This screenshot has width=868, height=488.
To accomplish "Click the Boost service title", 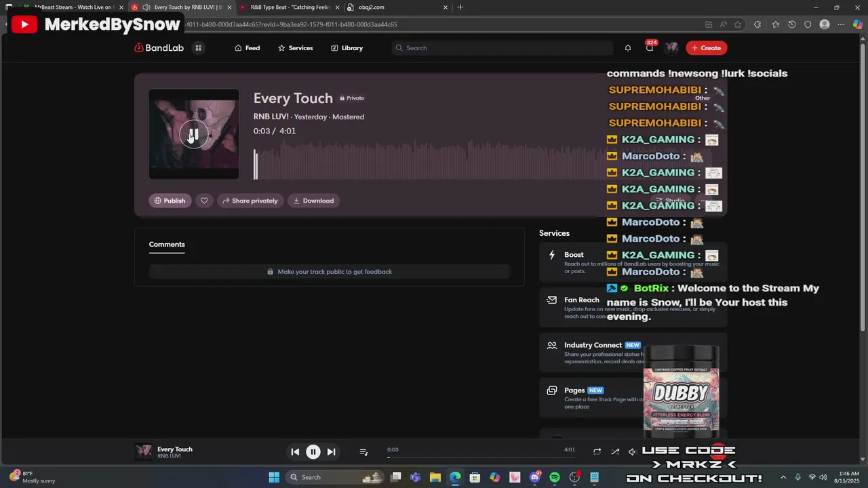I will point(574,255).
